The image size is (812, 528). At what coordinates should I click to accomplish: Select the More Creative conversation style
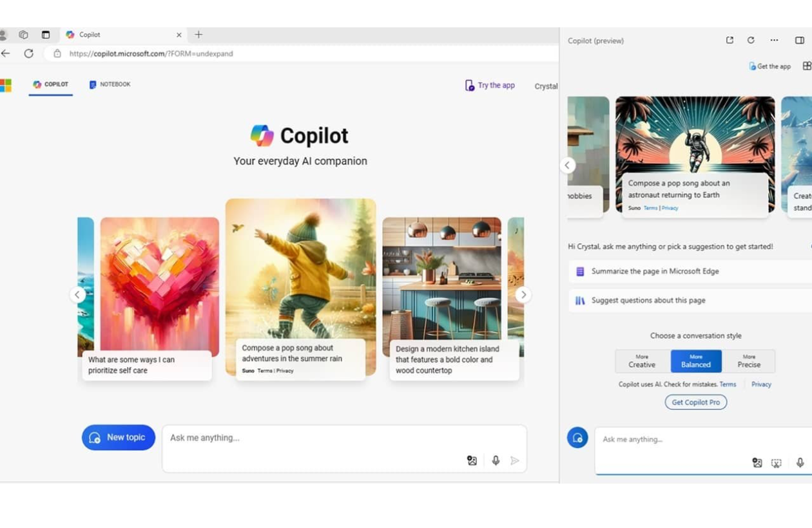coord(642,361)
